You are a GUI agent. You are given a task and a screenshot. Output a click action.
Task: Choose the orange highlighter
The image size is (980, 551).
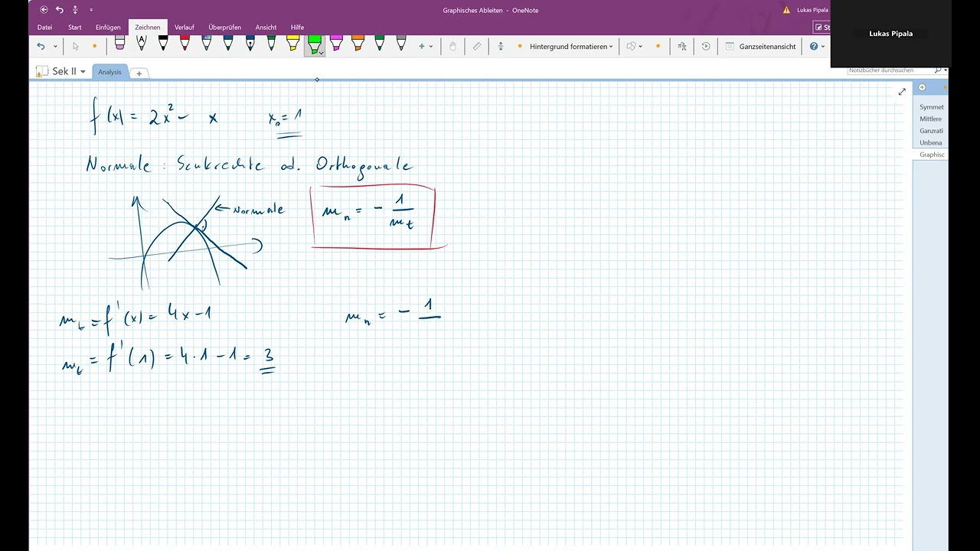[358, 43]
